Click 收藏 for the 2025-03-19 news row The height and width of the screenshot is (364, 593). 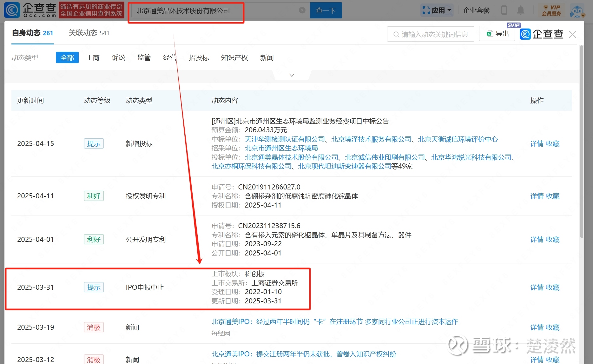point(553,328)
